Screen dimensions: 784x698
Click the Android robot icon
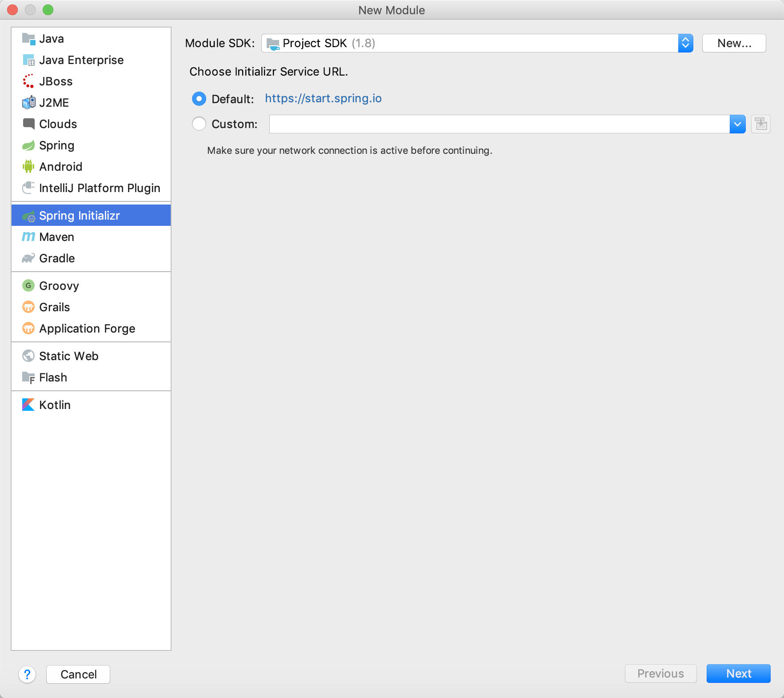point(28,167)
